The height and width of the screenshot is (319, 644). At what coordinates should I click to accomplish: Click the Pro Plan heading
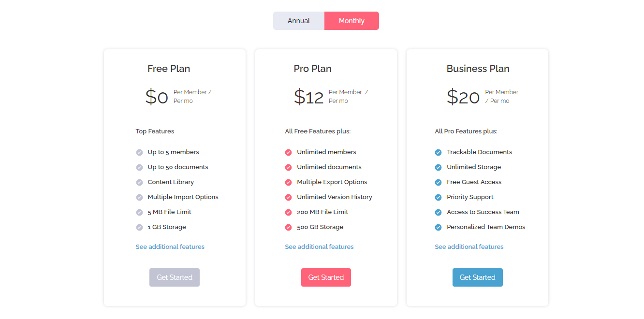point(312,69)
